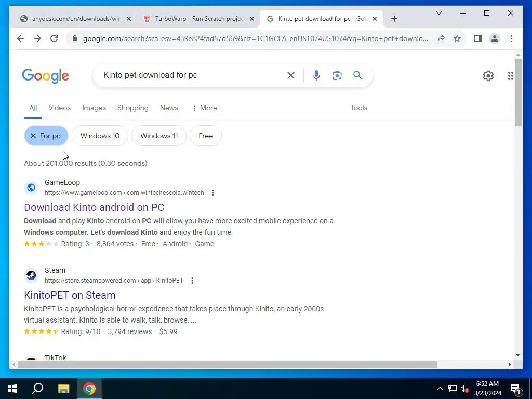532x399 pixels.
Task: Click the gameloop.com URL breadcrumb
Action: (x=124, y=193)
